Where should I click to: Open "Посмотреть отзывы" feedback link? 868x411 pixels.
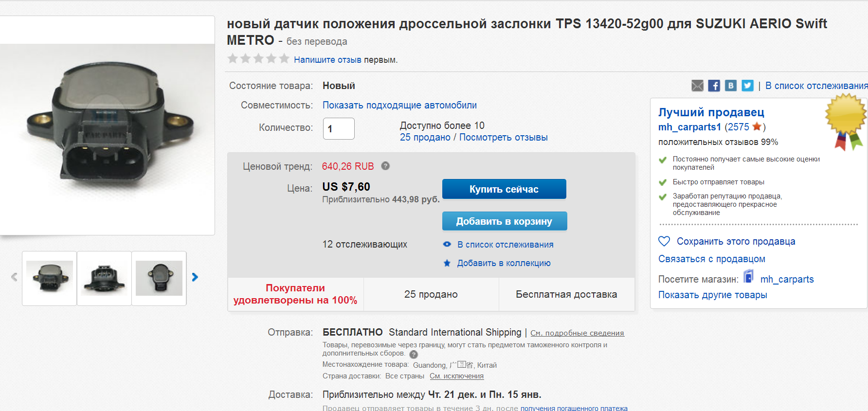503,137
